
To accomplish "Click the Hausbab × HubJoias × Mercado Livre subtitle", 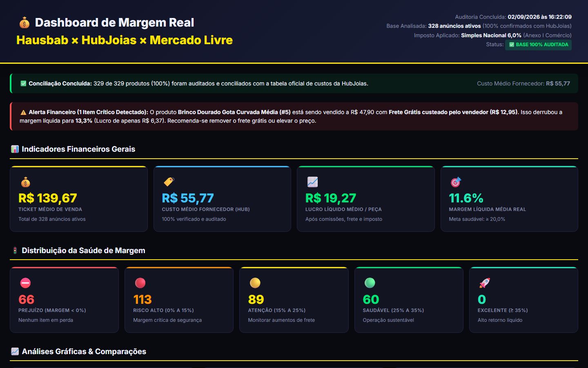I will pos(125,40).
